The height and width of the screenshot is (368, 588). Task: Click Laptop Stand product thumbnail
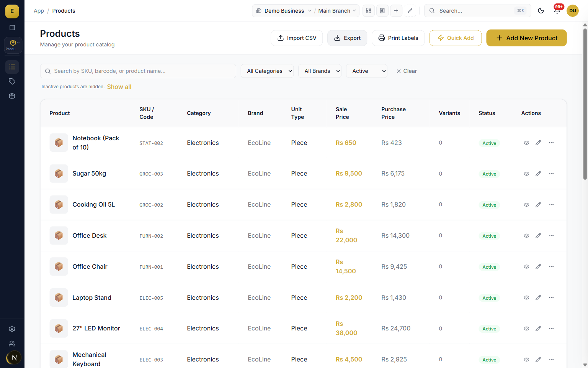59,297
